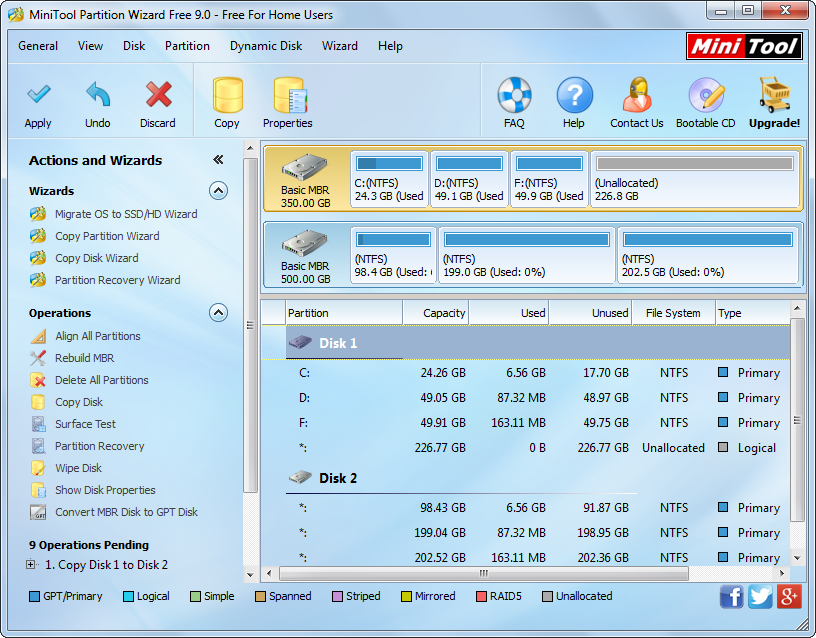Screen dimensions: 816x638
Task: Click Partition Recovery under Operations
Action: coord(99,446)
